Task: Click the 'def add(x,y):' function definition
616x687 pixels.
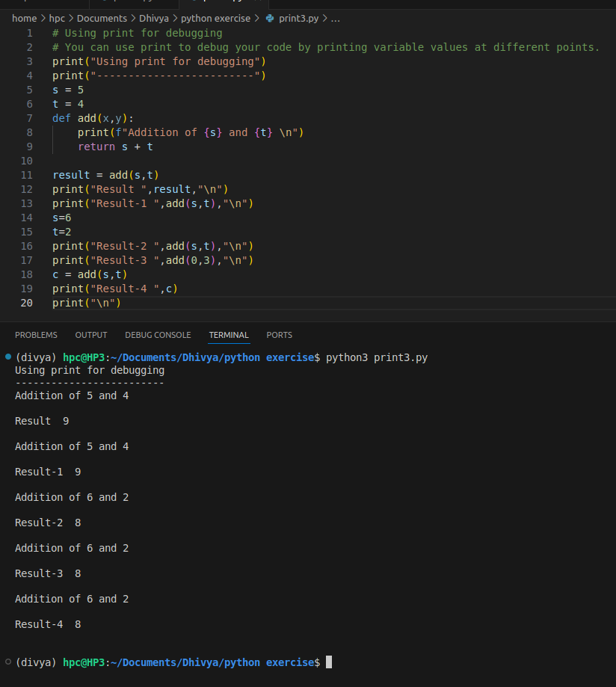Action: 93,118
